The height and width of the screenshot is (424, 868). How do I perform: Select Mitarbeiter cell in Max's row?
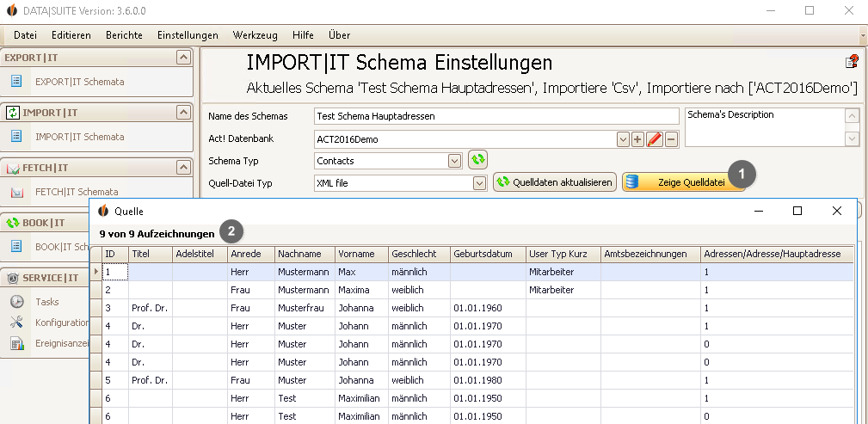[563, 272]
